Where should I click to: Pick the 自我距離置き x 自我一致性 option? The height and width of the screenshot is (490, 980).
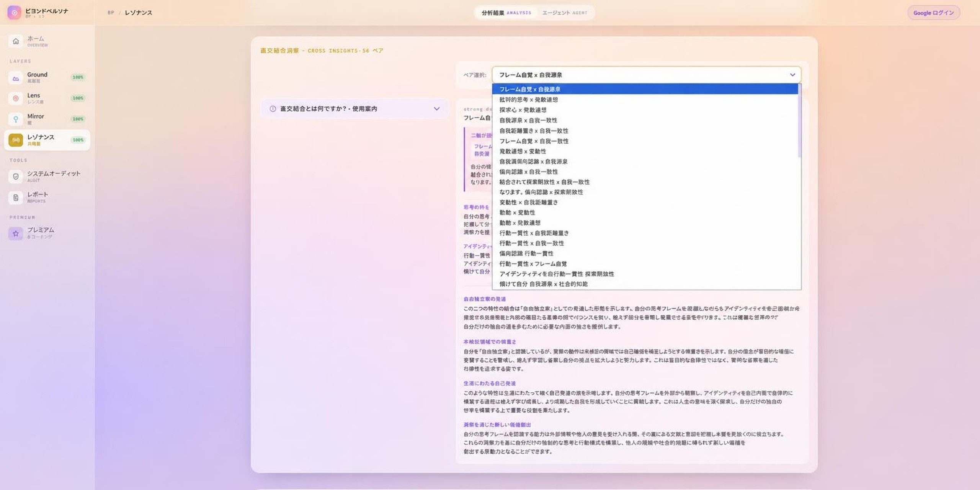pos(645,131)
